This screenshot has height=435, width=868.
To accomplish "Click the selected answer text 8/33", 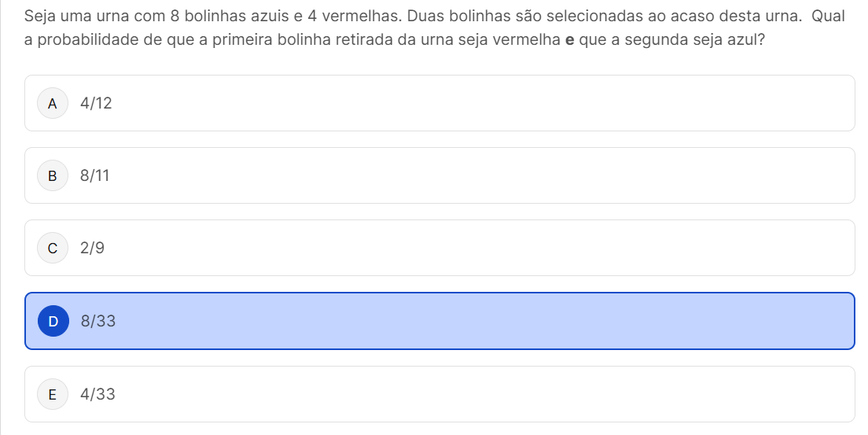I will [98, 321].
